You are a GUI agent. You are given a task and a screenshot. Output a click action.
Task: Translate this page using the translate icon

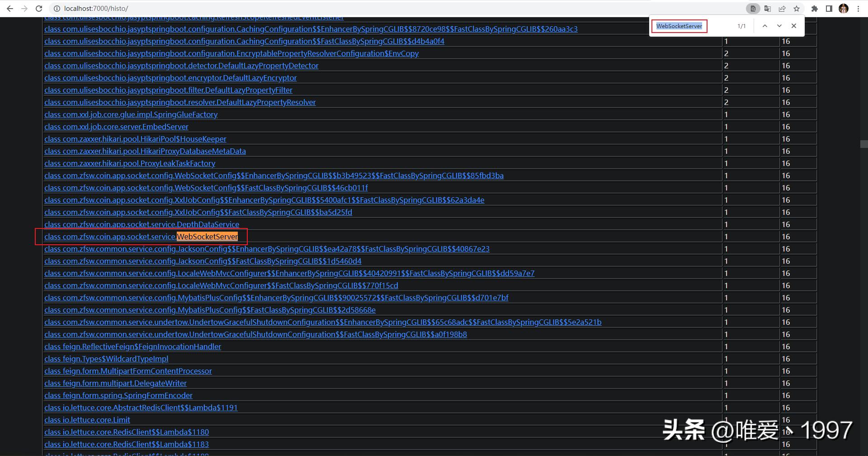click(x=768, y=9)
